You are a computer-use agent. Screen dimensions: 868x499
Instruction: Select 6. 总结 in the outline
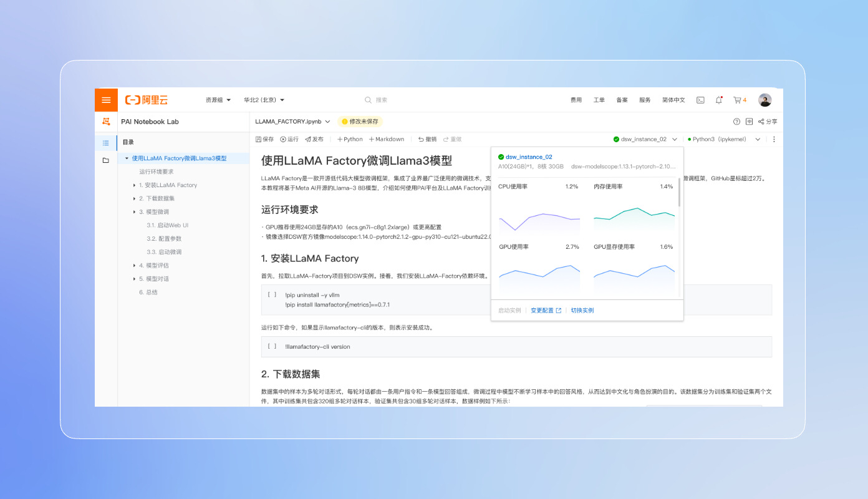click(x=148, y=293)
